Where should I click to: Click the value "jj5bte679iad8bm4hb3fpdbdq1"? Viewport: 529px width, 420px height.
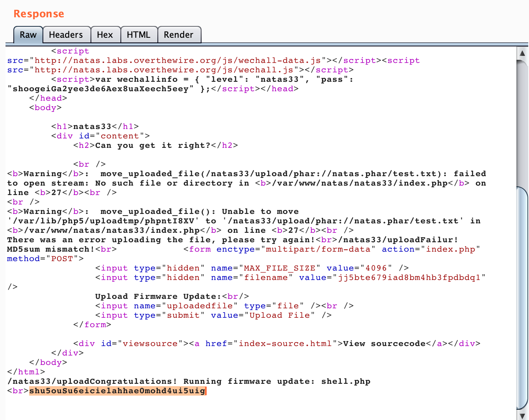(409, 278)
